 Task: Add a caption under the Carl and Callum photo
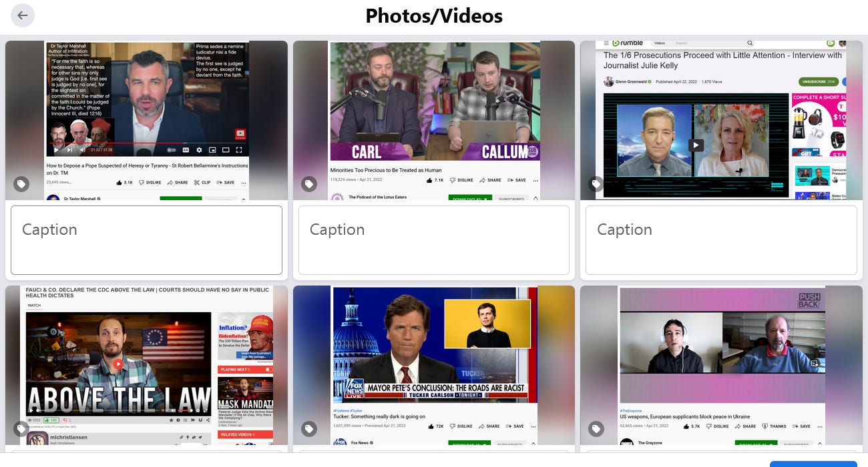[434, 240]
